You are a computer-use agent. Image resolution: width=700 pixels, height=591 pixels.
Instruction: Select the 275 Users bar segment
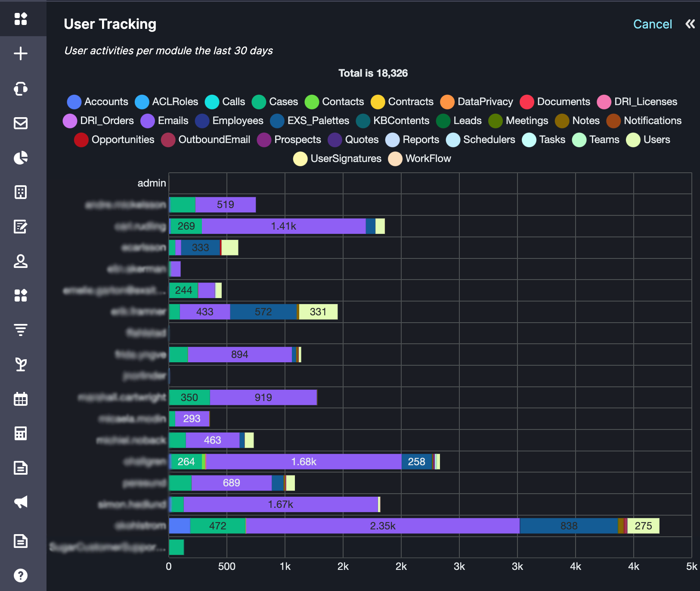(643, 526)
